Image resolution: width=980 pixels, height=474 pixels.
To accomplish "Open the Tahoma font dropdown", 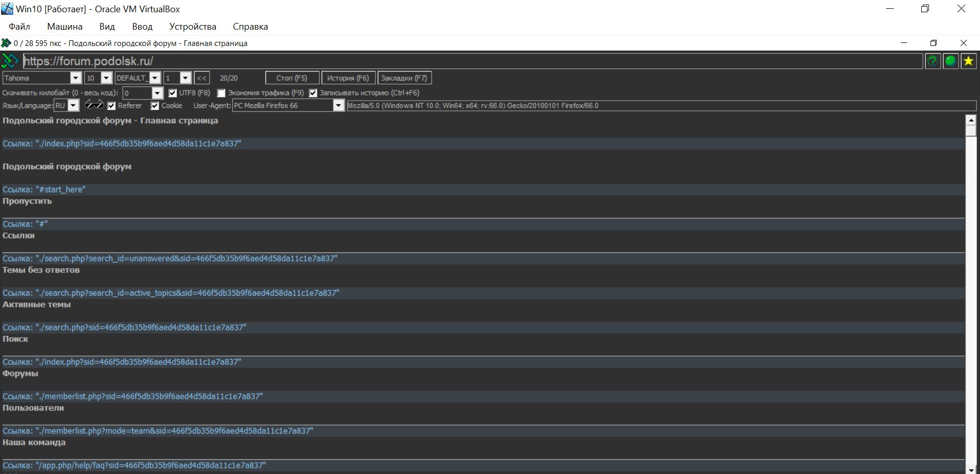I will [x=76, y=78].
